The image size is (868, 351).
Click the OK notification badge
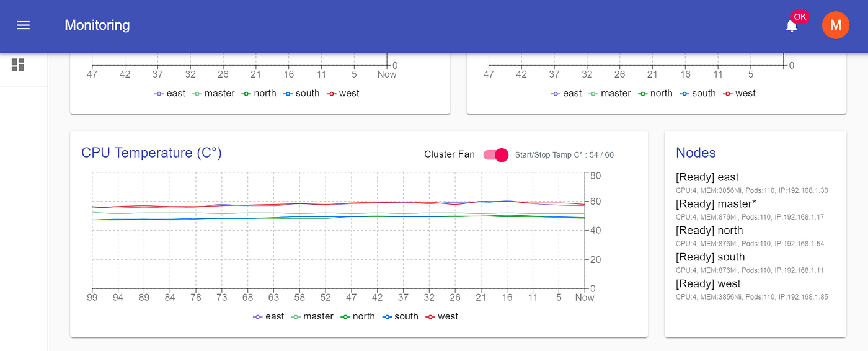point(800,17)
